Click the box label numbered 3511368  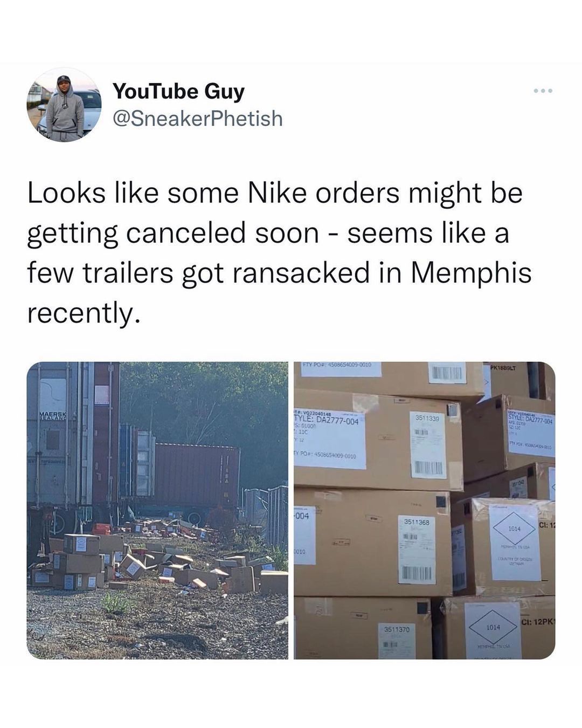pyautogui.click(x=417, y=550)
